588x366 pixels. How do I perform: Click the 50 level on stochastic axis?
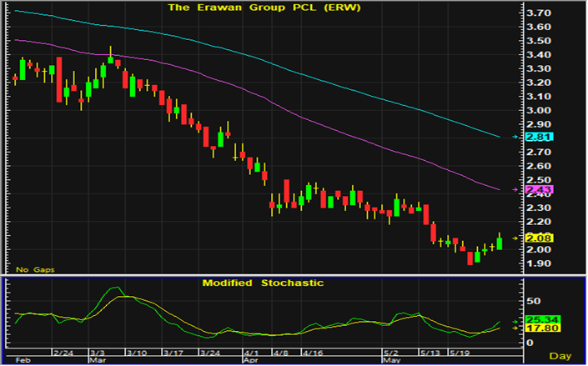click(x=533, y=301)
